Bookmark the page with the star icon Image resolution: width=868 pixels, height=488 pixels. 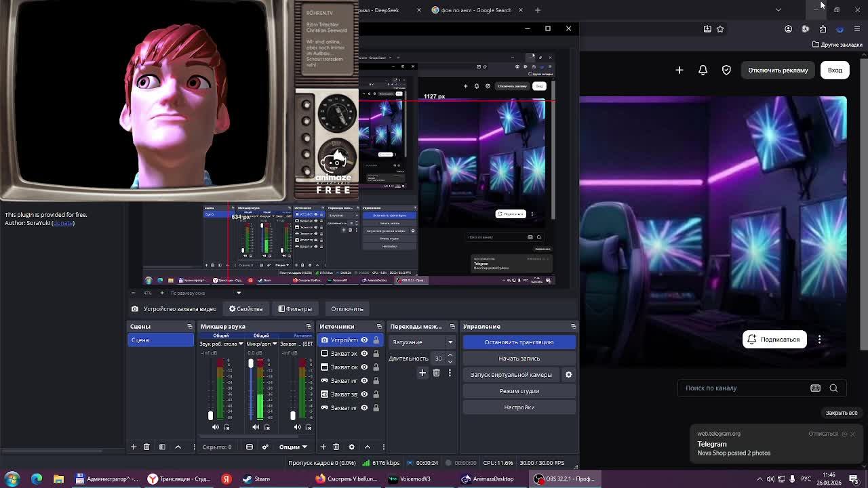(720, 28)
